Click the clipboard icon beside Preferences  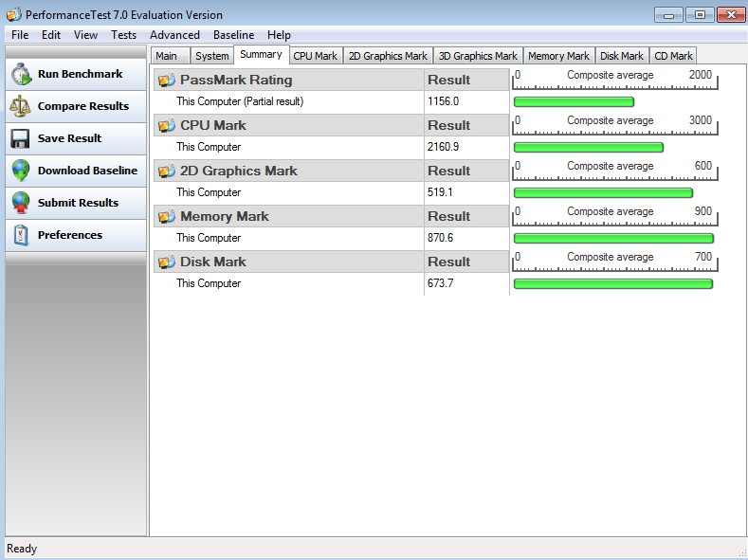tap(21, 235)
